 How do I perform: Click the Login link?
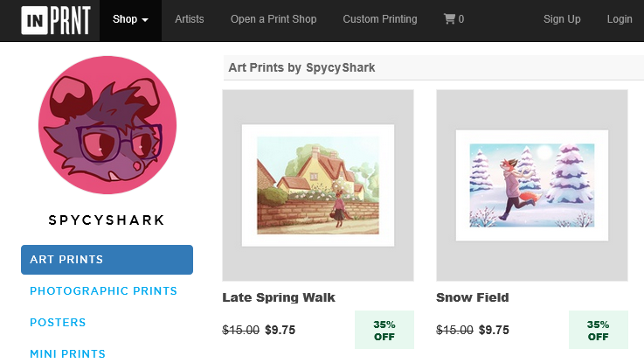click(x=620, y=19)
